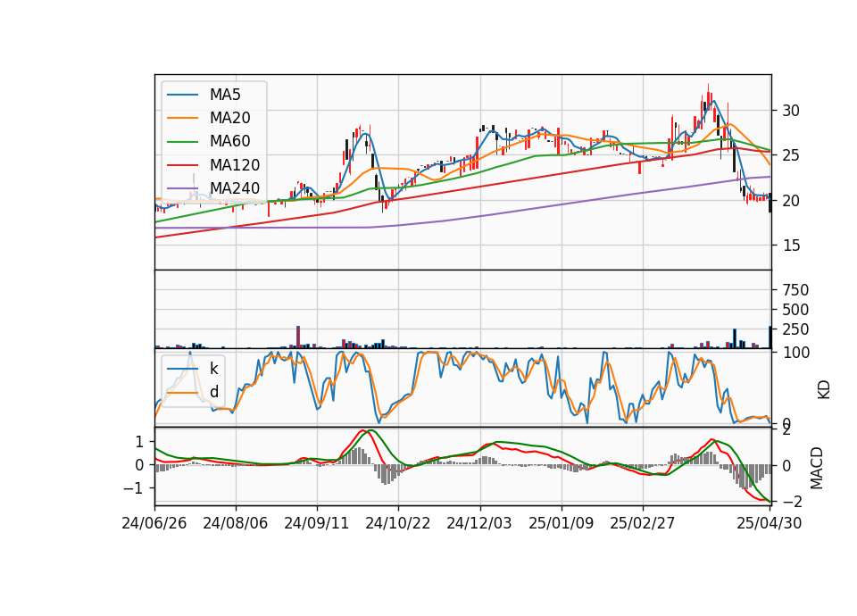The image size is (857, 616).
Task: Click the 24/09/11 date axis label
Action: [x=316, y=523]
